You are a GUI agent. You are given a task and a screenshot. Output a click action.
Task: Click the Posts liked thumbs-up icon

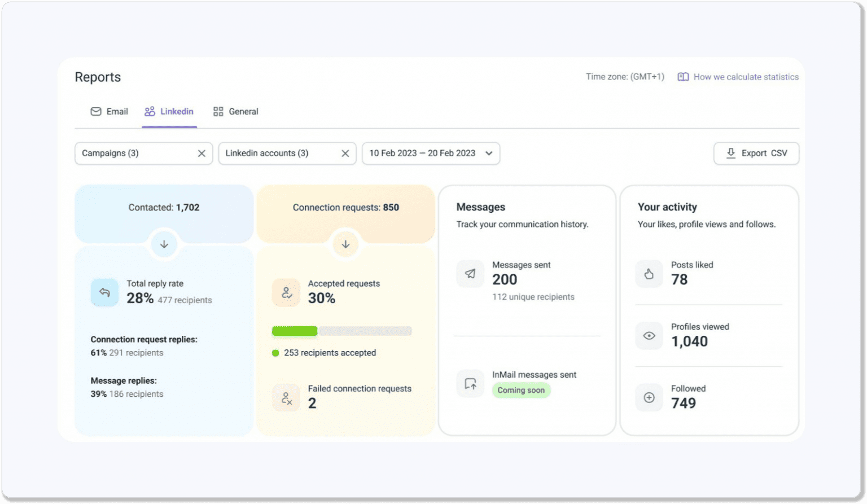pos(649,274)
